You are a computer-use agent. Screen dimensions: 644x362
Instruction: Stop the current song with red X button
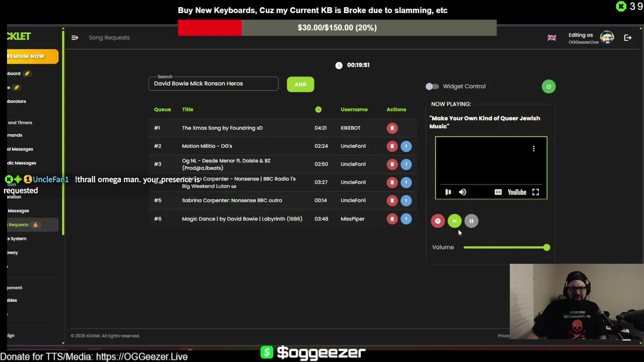tap(438, 221)
